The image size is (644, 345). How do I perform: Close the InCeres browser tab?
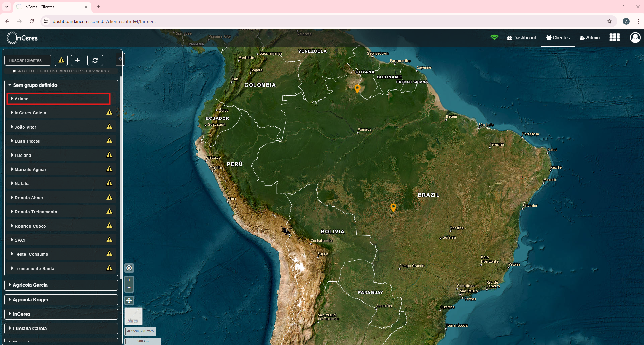tap(86, 7)
